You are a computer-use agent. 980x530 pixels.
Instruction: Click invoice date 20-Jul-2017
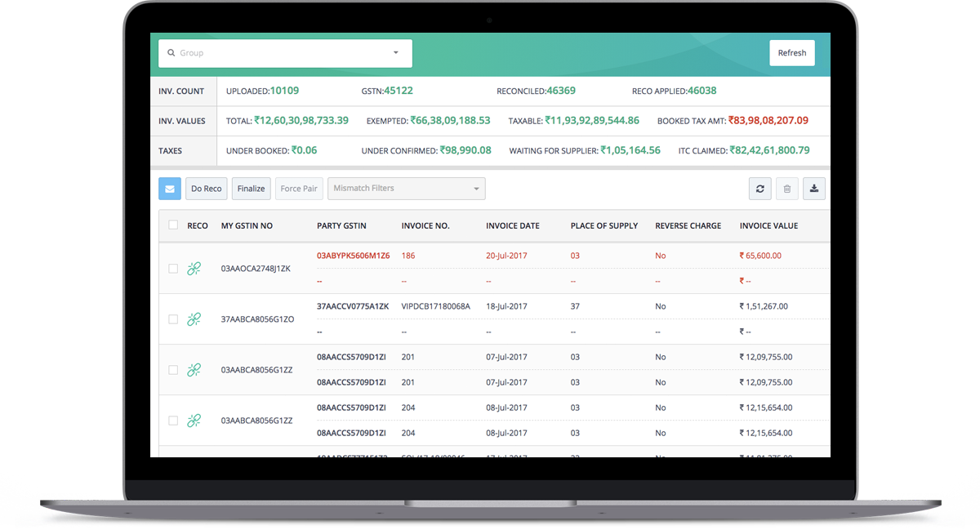(x=506, y=256)
